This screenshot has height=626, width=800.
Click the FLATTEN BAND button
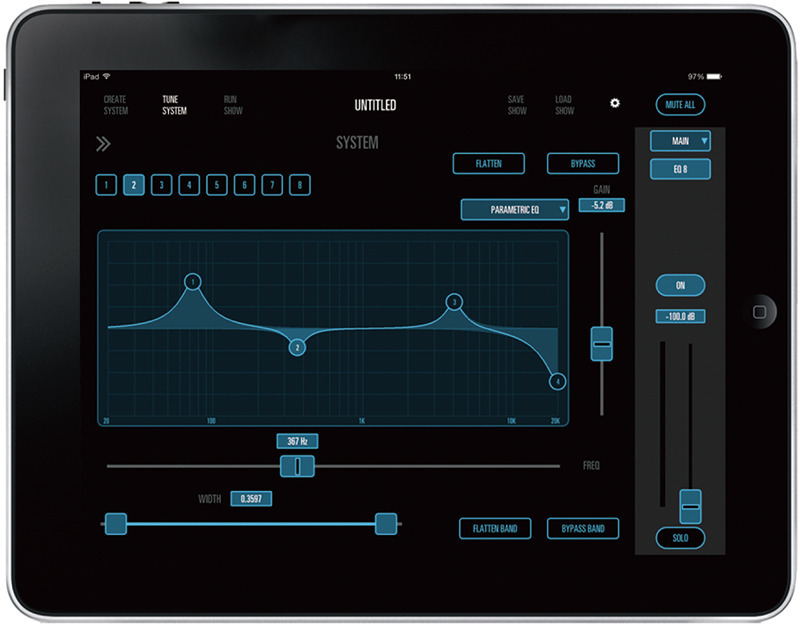[495, 529]
